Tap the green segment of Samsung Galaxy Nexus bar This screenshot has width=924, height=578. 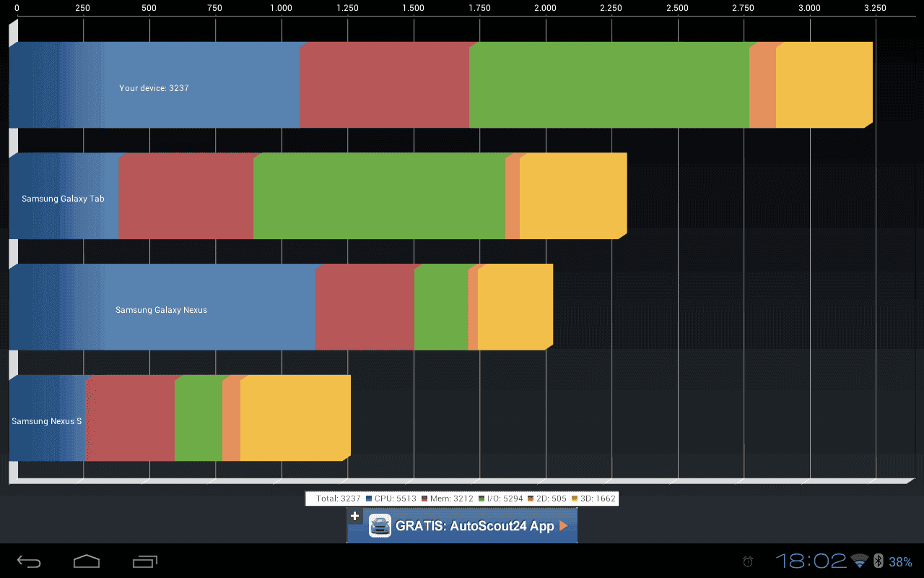[x=441, y=307]
